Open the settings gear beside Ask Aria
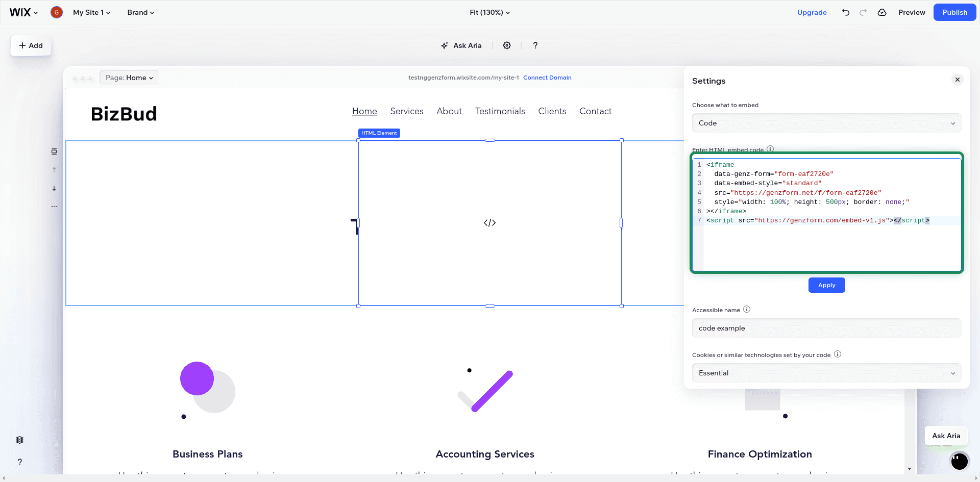This screenshot has width=980, height=482. 507,45
